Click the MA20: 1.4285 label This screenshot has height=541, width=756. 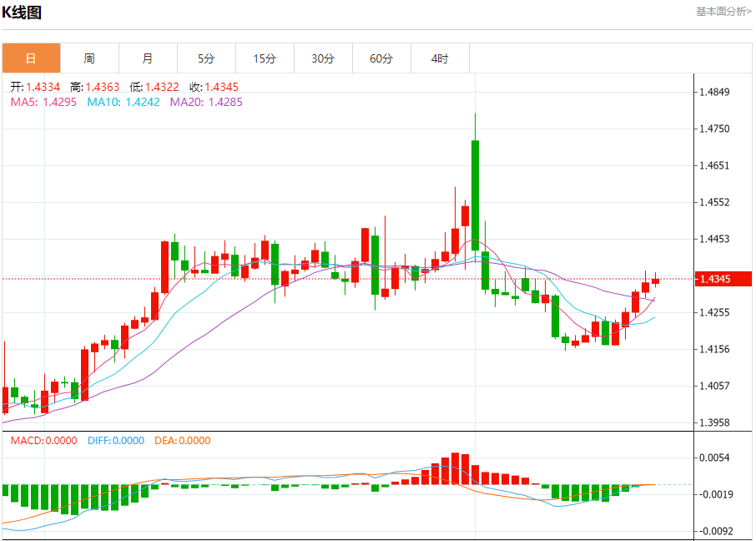point(206,103)
